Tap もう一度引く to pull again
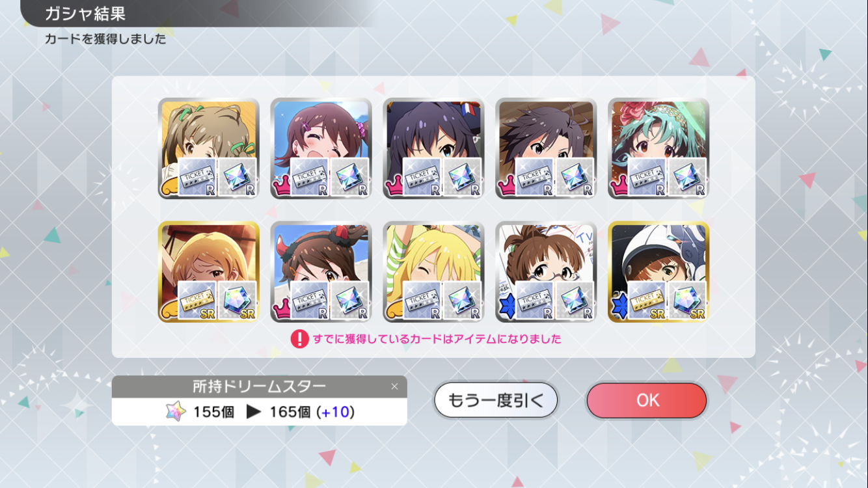Viewport: 868px width, 488px height. 496,400
